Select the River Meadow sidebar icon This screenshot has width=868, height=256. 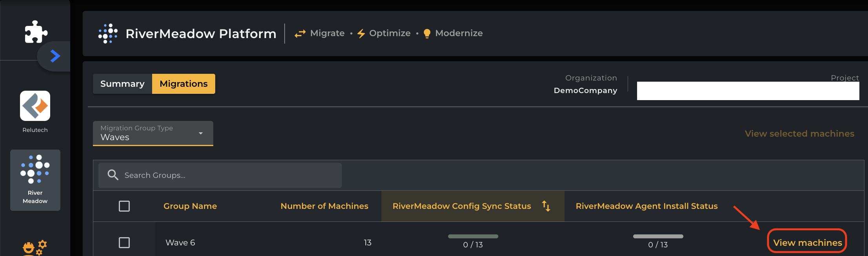tap(35, 180)
